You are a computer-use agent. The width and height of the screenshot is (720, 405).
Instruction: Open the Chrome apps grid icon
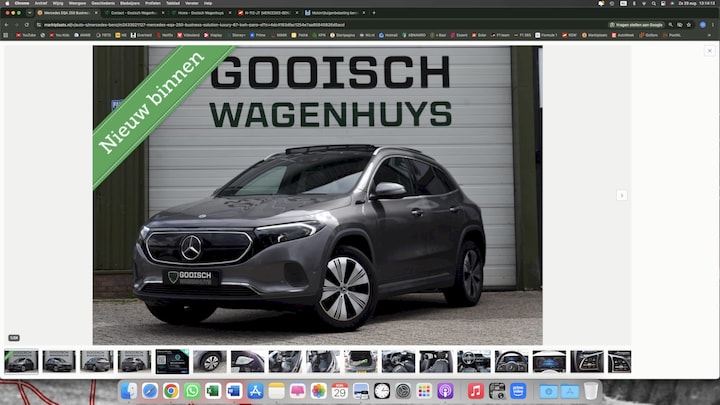point(6,35)
